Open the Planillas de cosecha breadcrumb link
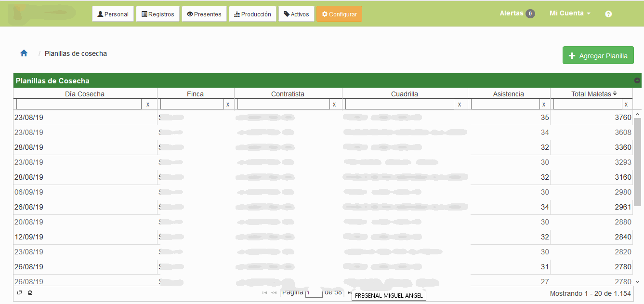The width and height of the screenshot is (644, 304). tap(75, 53)
